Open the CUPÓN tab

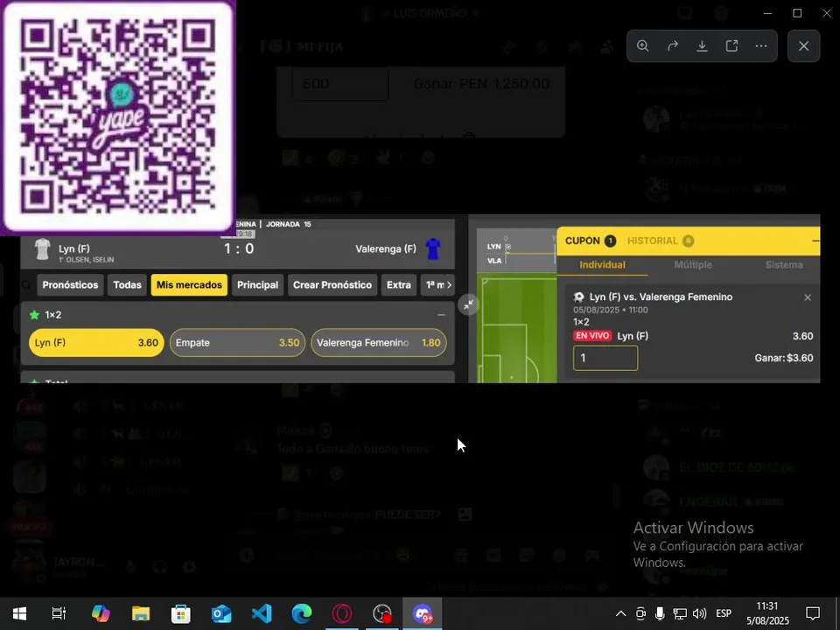tap(591, 241)
